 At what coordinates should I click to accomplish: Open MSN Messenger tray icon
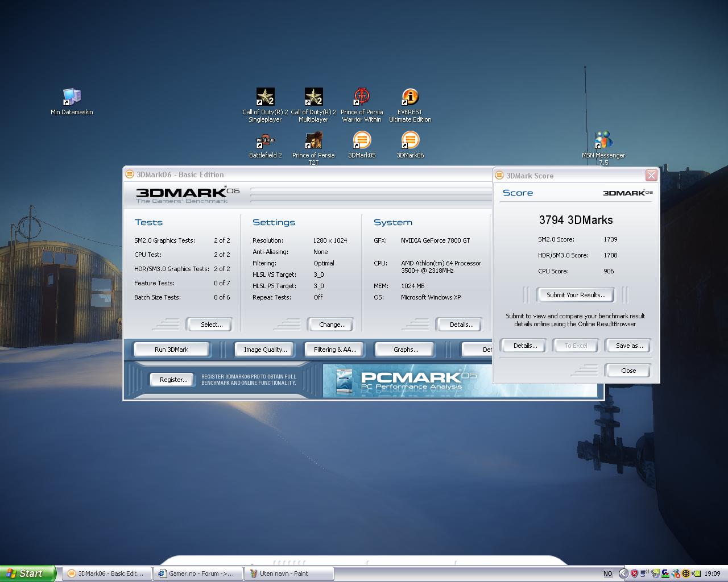pyautogui.click(x=676, y=573)
